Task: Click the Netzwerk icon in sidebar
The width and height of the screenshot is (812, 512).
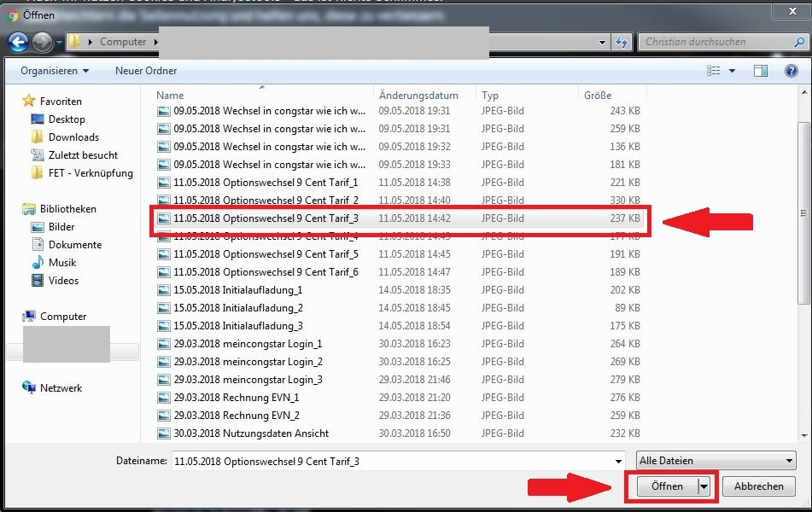Action: (31, 387)
